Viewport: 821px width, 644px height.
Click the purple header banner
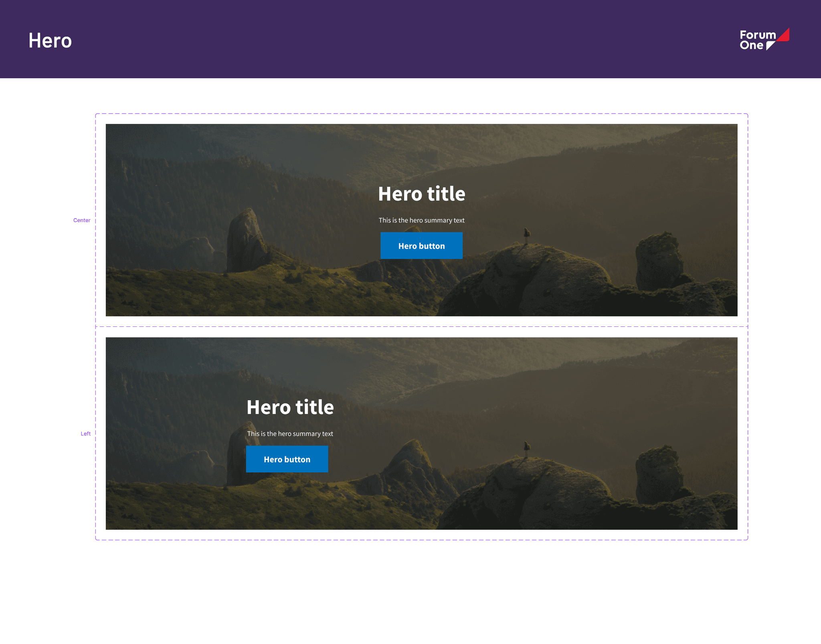tap(410, 39)
